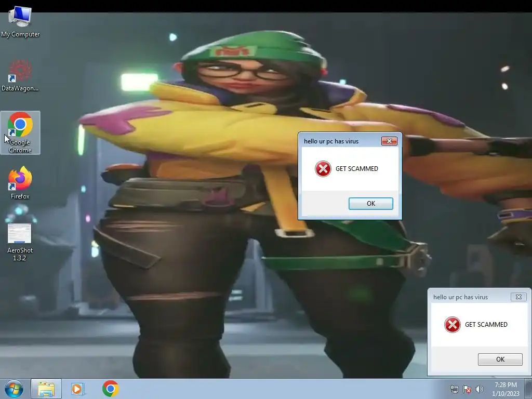Viewport: 532px width, 399px height.
Task: Open the Action Center flag icon
Action: coord(467,389)
